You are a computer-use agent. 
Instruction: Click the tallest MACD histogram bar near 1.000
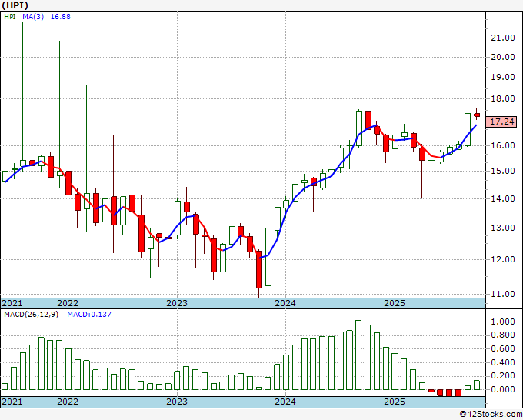358,355
